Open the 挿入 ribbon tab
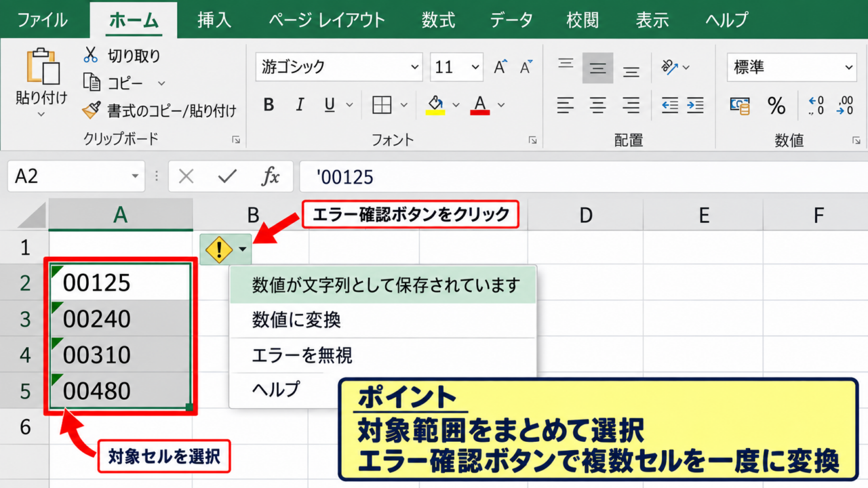The width and height of the screenshot is (868, 488). click(214, 20)
